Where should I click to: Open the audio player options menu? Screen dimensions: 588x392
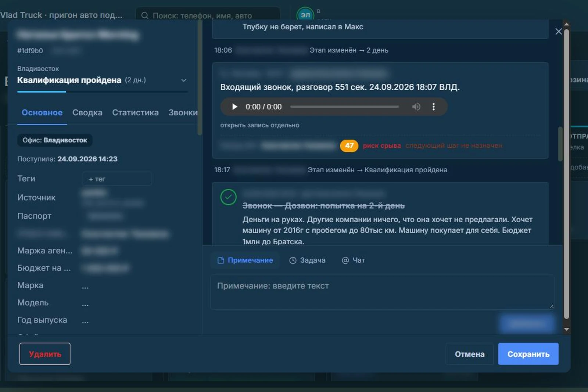(x=434, y=107)
